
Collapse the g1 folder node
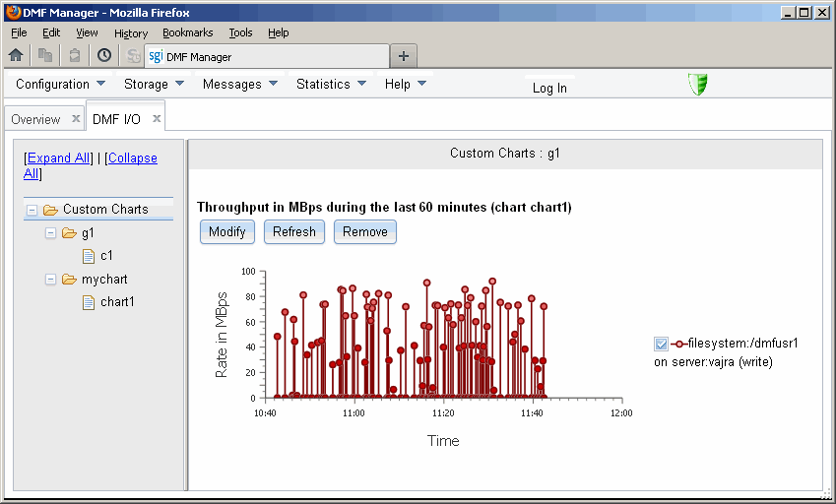pos(51,233)
